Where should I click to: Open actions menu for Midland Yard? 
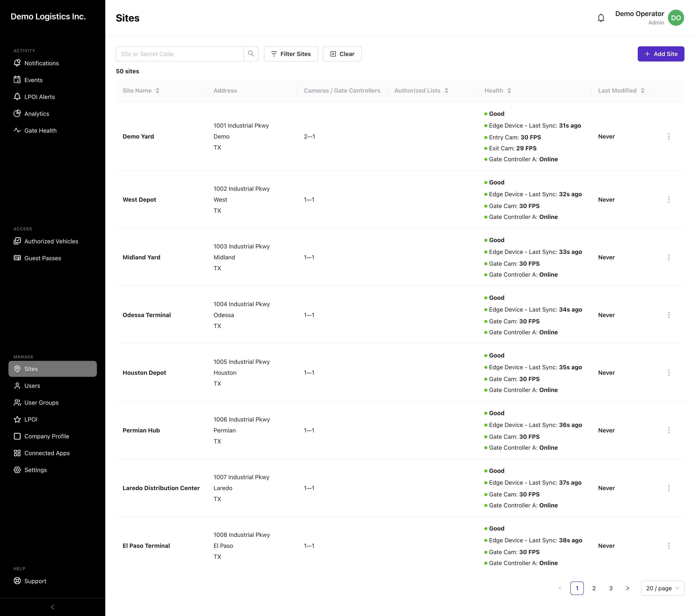(x=668, y=257)
